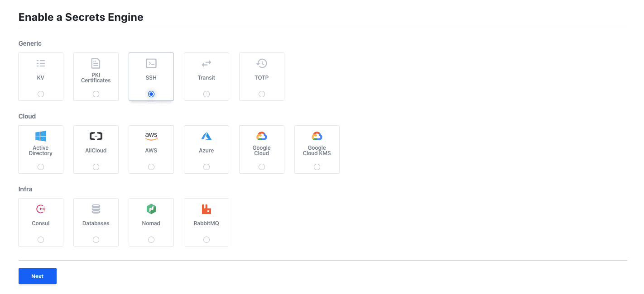The image size is (644, 294).
Task: Click the Azure logo icon
Action: 207,136
